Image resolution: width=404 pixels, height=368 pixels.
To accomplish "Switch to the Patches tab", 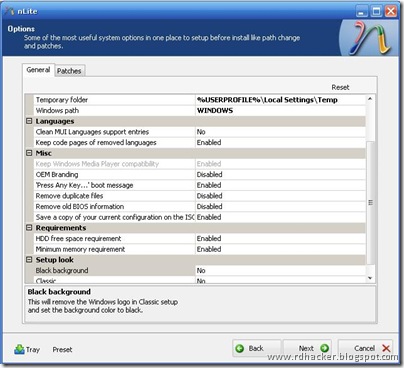I will coord(69,71).
